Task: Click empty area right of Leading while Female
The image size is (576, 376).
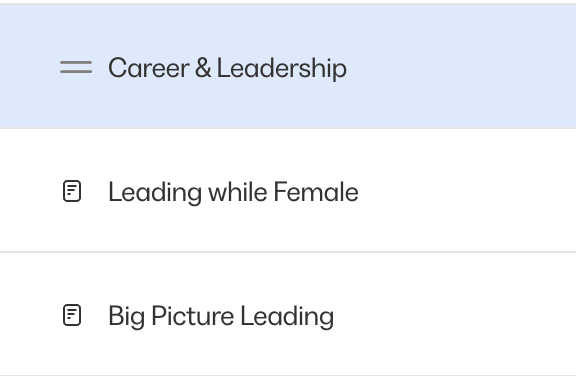Action: click(467, 191)
